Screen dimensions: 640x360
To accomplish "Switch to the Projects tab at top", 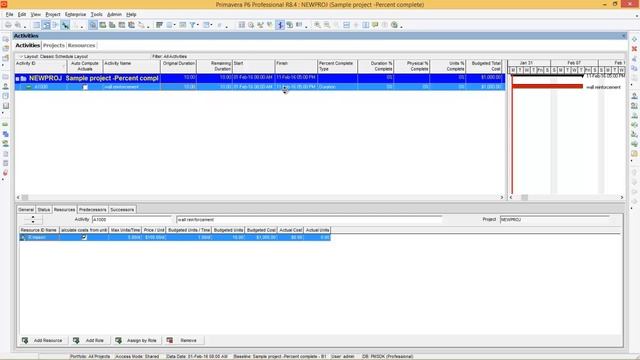I will click(54, 45).
